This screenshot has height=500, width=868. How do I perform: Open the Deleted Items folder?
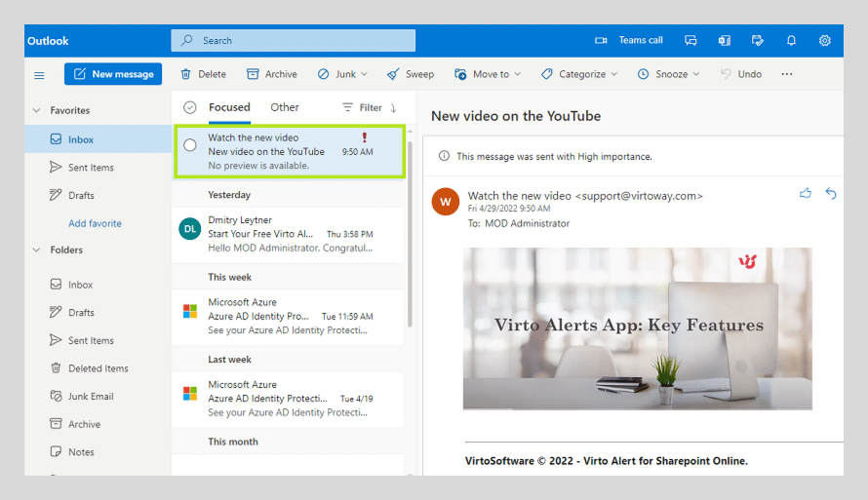click(98, 368)
